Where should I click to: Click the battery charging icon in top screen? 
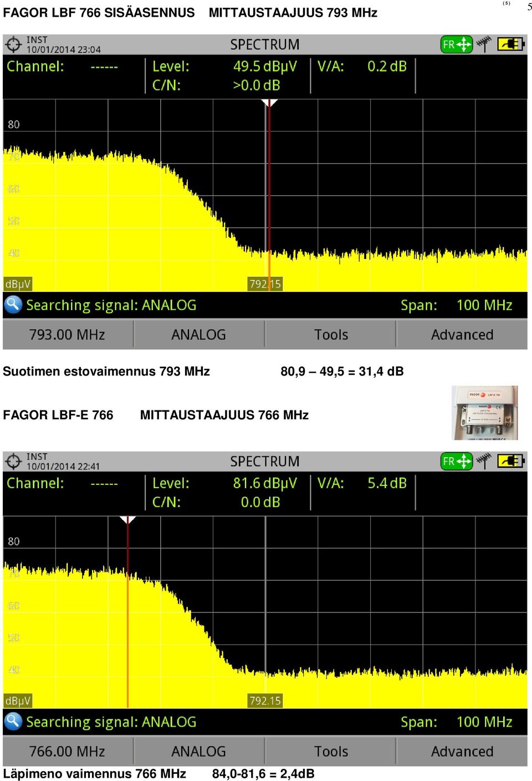[x=510, y=44]
